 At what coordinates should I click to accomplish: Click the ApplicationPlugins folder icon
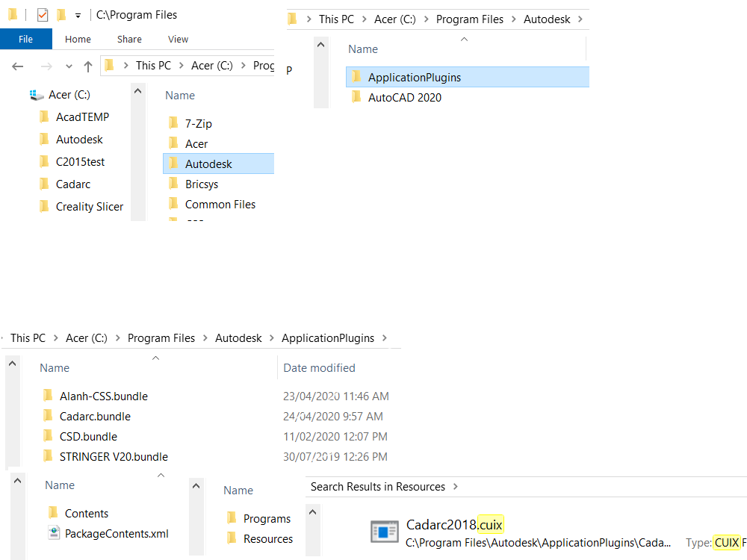(357, 76)
